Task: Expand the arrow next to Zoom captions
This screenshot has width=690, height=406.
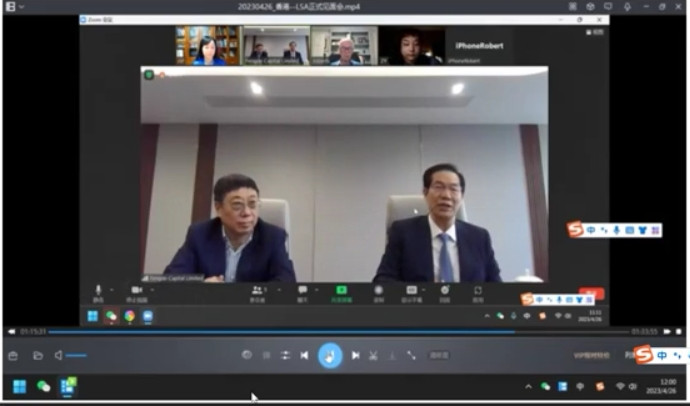Action: coord(423,290)
